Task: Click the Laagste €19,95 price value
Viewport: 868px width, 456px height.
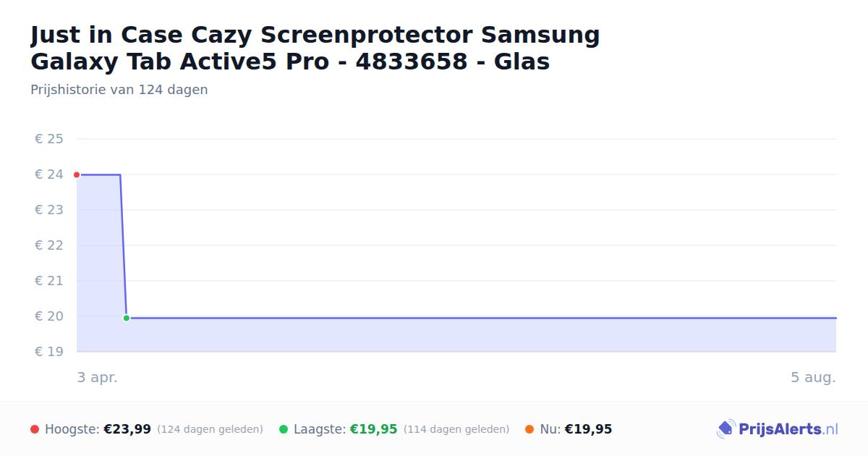Action: click(374, 429)
